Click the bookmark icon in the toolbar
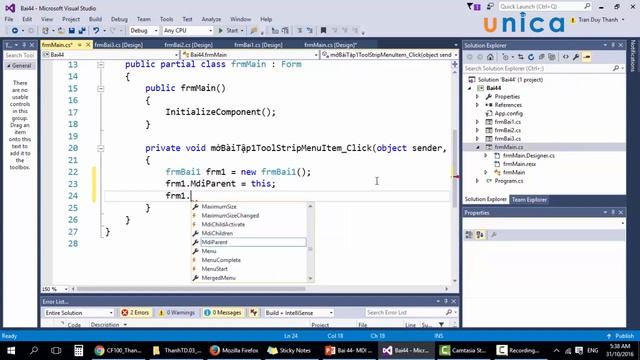This screenshot has height=360, width=640. [x=323, y=31]
